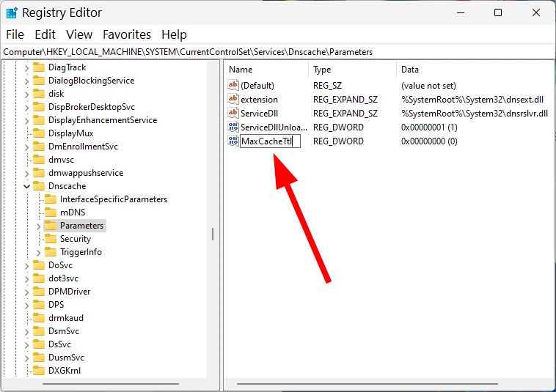Click the (Default) string value icon
Viewport: 556px width, 392px height.
coord(233,85)
